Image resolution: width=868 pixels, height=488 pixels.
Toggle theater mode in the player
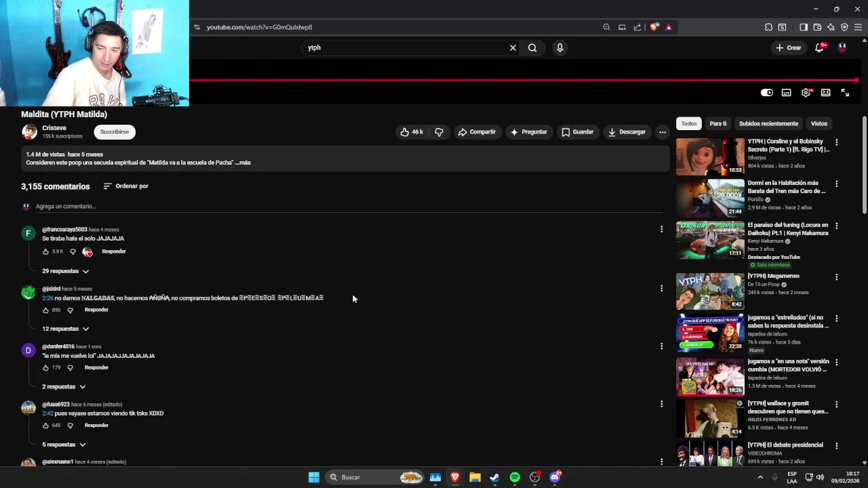pos(826,93)
